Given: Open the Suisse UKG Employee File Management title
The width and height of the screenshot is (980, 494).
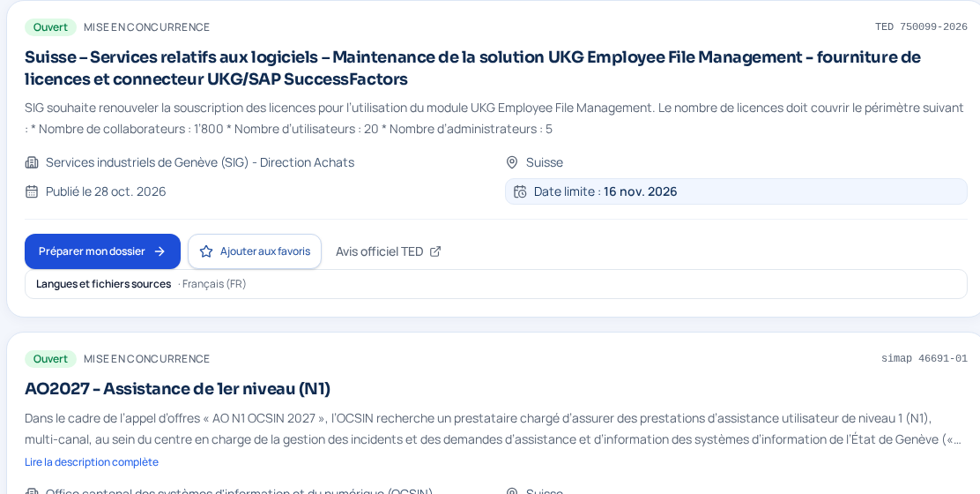Looking at the screenshot, I should pos(471,68).
